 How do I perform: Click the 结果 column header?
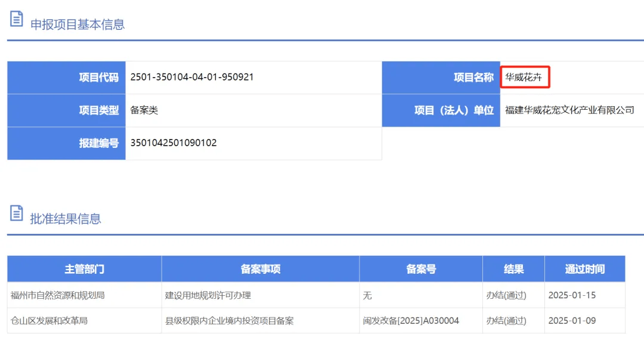point(514,269)
